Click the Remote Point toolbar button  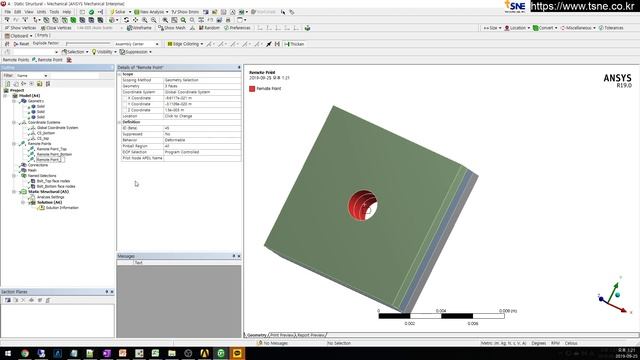pos(47,60)
